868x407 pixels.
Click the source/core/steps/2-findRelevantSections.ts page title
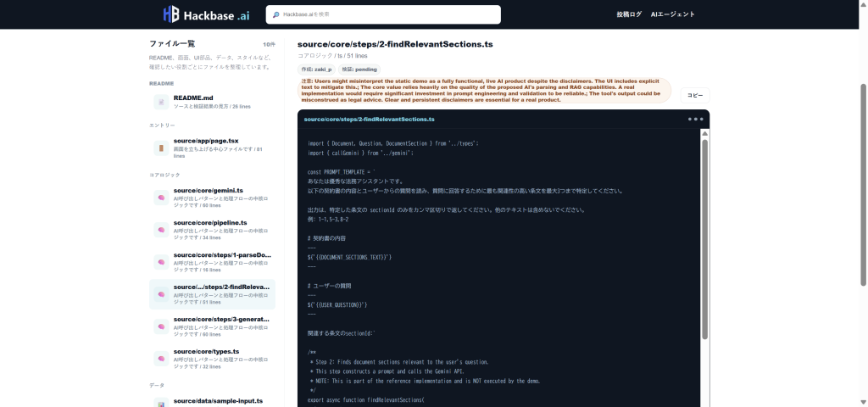click(395, 44)
